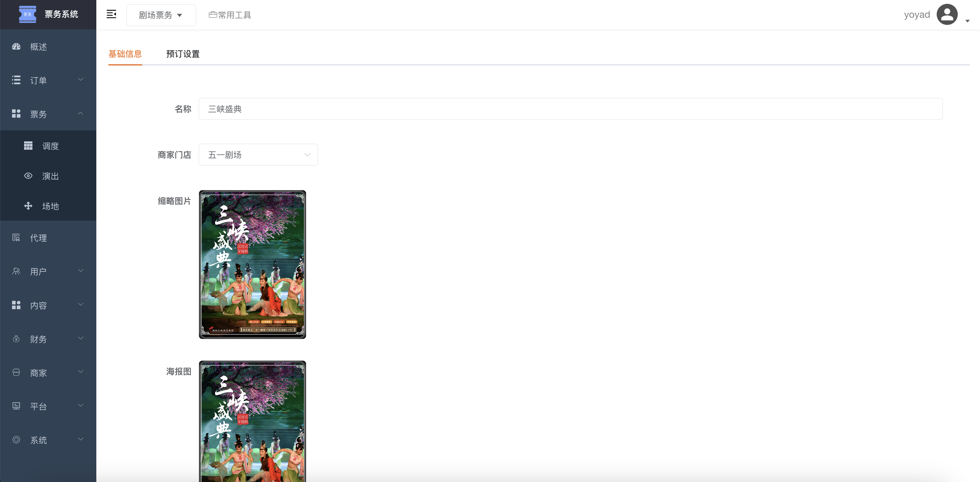
Task: Expand the 订单 menu chevron
Action: pos(81,80)
